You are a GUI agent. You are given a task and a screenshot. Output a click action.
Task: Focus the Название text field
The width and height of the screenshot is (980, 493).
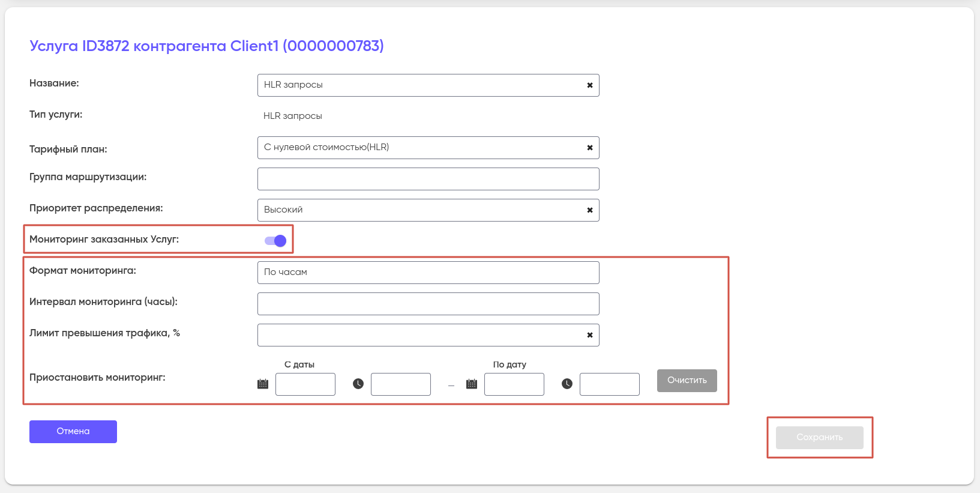coord(428,85)
